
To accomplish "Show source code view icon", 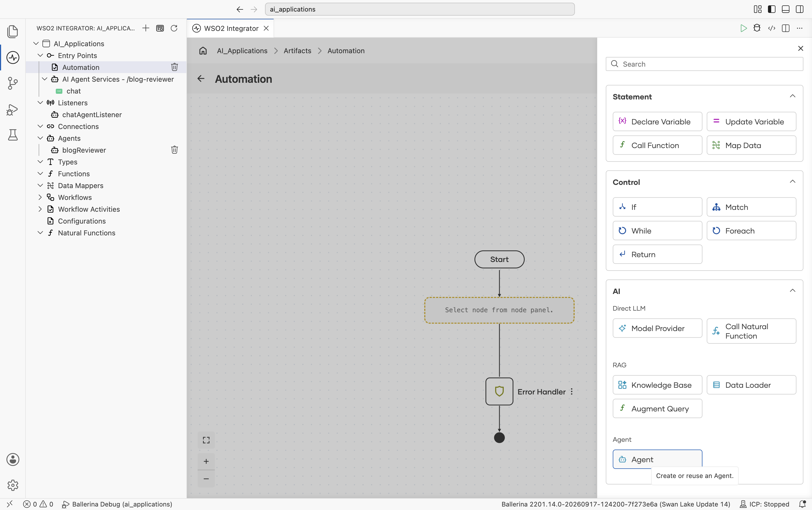I will tap(771, 28).
